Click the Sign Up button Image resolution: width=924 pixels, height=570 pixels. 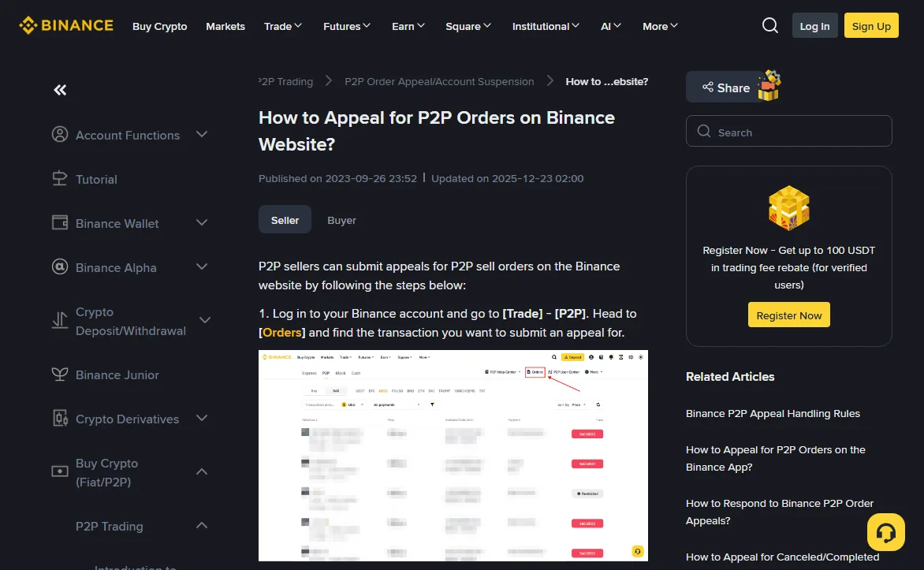tap(871, 25)
